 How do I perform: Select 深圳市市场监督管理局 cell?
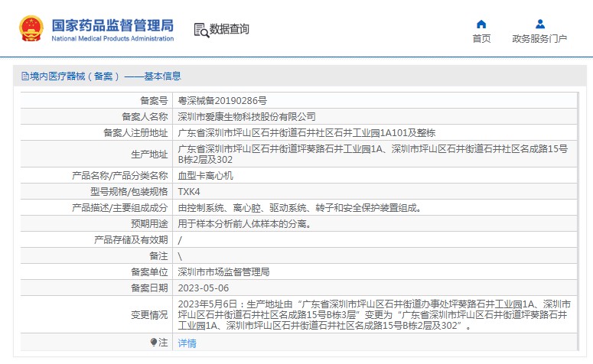[x=223, y=272]
